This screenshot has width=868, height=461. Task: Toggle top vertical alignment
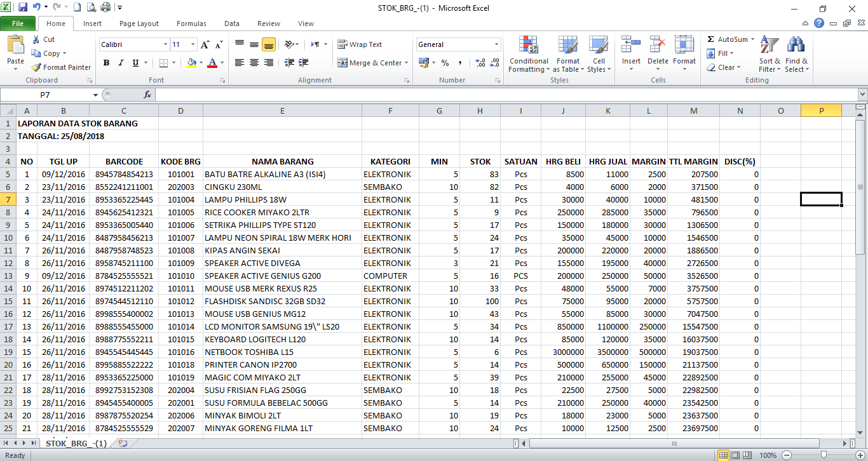pyautogui.click(x=240, y=44)
